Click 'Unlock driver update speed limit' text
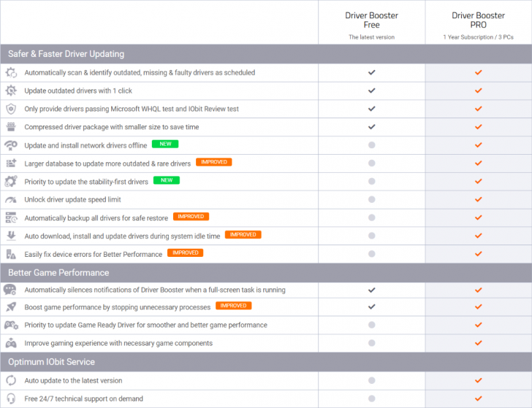532x408 pixels. 72,199
